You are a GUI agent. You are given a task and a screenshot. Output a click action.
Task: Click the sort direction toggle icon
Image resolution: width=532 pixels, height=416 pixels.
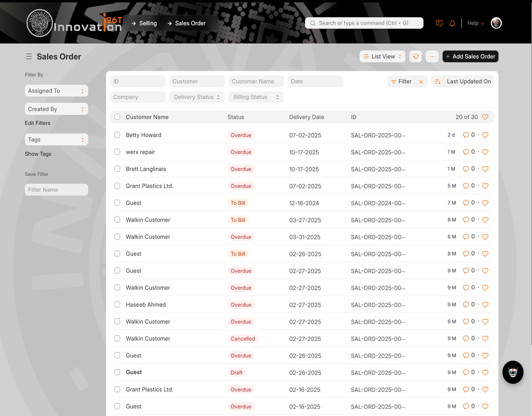point(437,81)
